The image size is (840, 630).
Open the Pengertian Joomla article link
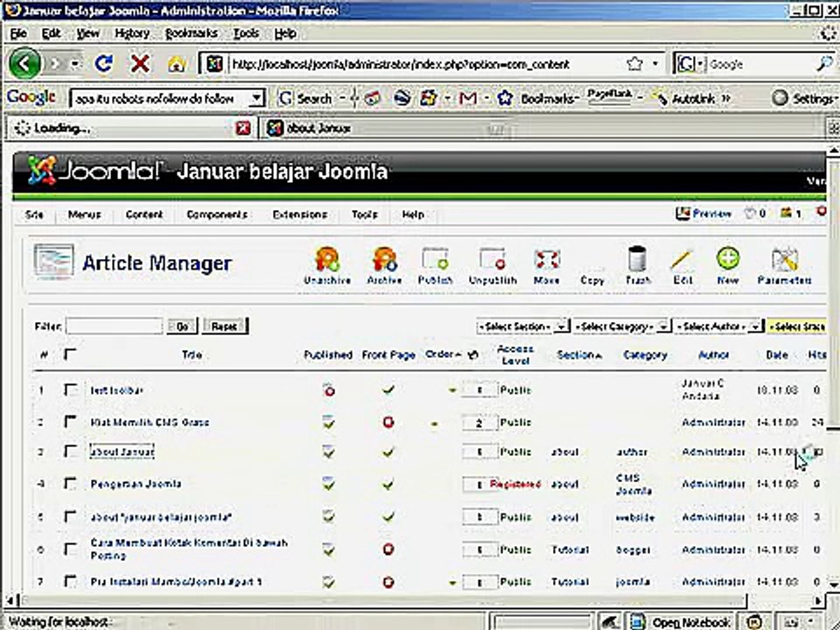click(x=136, y=484)
